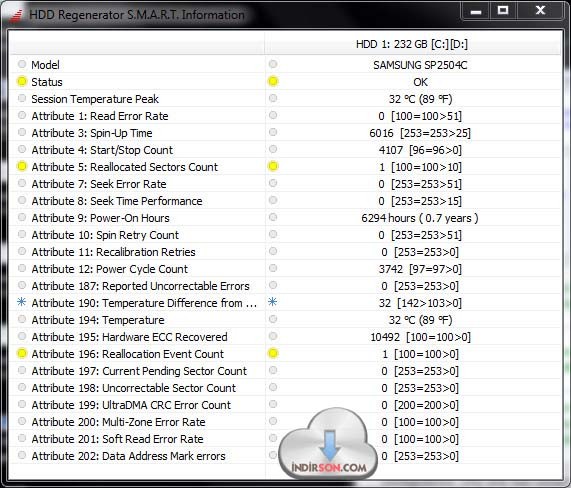Click blue snowflake icon beside 32 [142>103>0]
571x488 pixels.
click(x=273, y=302)
